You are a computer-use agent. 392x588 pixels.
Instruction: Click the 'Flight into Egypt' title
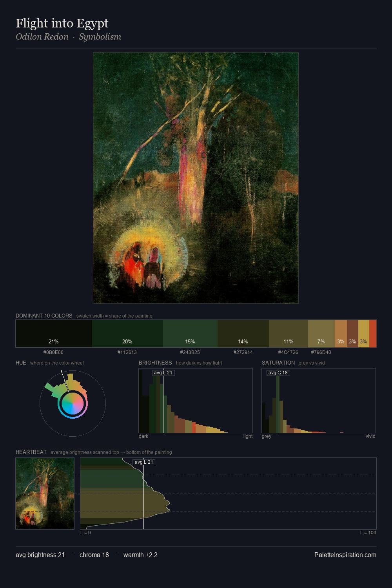tap(62, 23)
